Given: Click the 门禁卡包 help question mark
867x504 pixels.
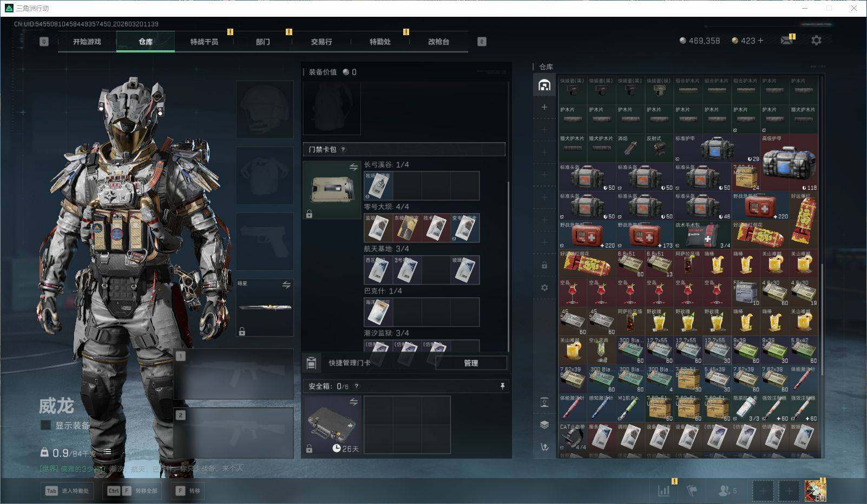Looking at the screenshot, I should coord(343,149).
